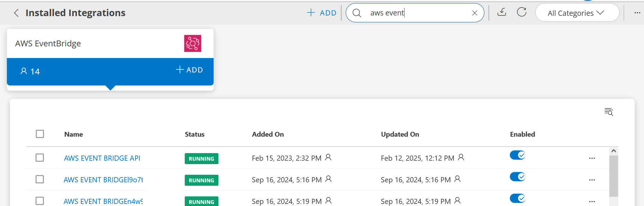
Task: Click the top ADD integration button
Action: (x=322, y=13)
